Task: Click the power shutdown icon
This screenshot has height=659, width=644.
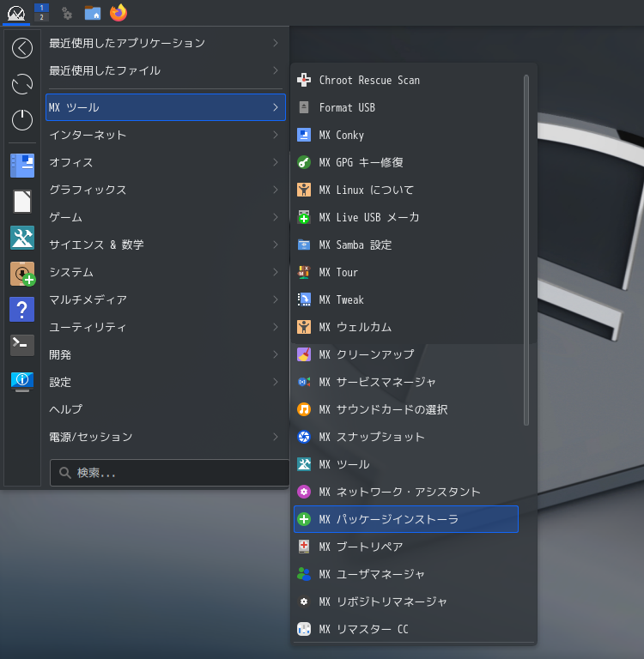Action: pos(22,120)
